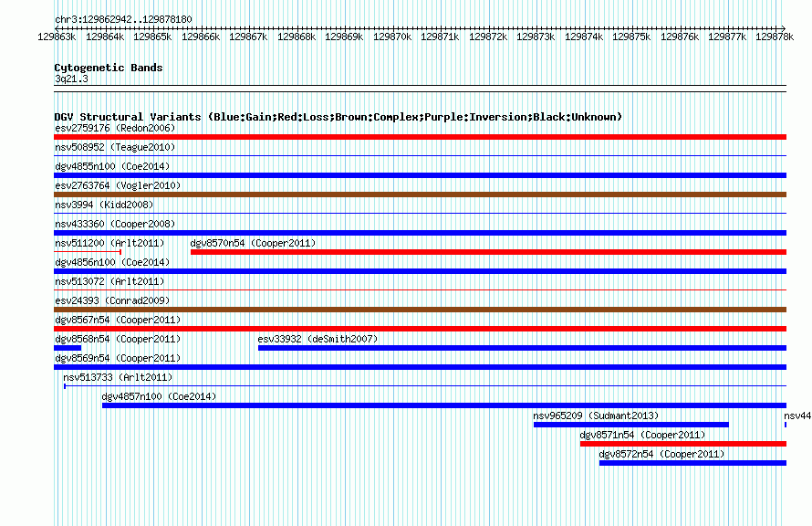Viewport: 812px width, 526px height.
Task: Select the nsv433360 (Cooper2008) blue bar
Action: (420, 233)
